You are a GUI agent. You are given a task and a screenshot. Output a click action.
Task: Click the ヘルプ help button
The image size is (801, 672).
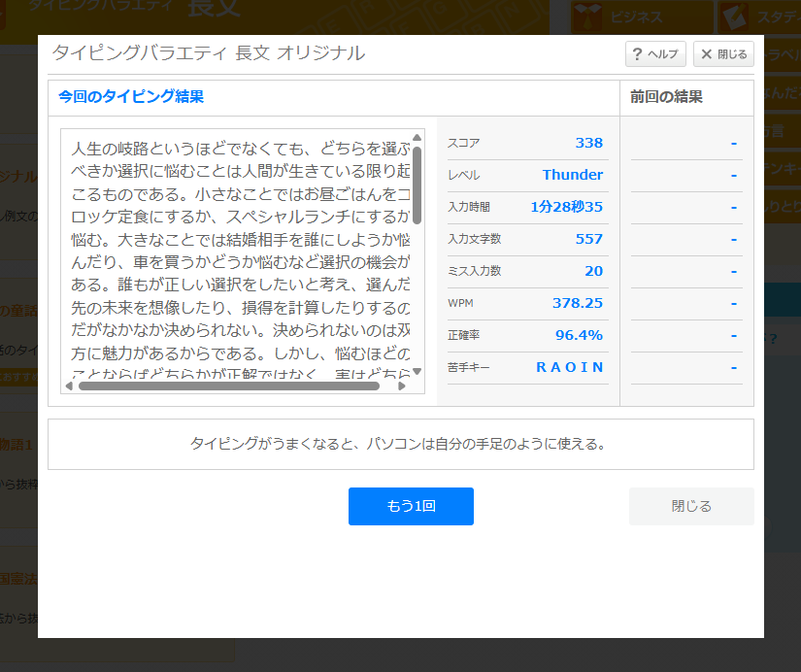pyautogui.click(x=655, y=54)
